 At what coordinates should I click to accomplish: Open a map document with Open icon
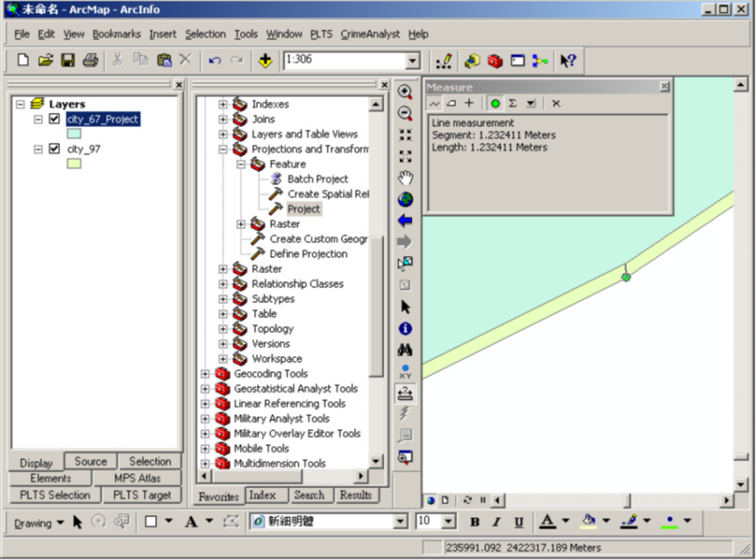pos(45,61)
